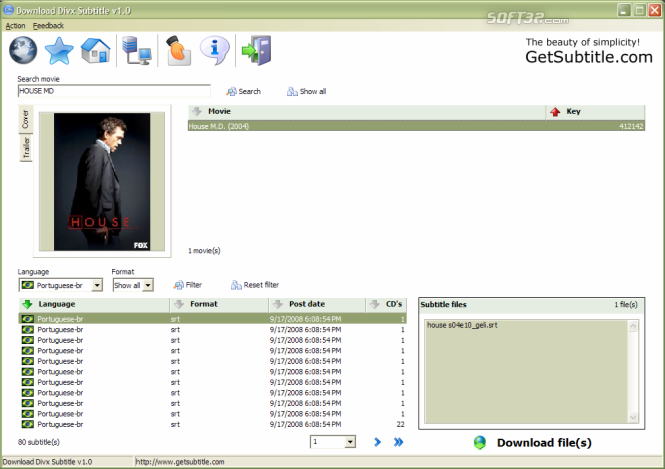Viewport: 665px width, 469px height.
Task: Click the Download file(s) button
Action: [x=532, y=443]
